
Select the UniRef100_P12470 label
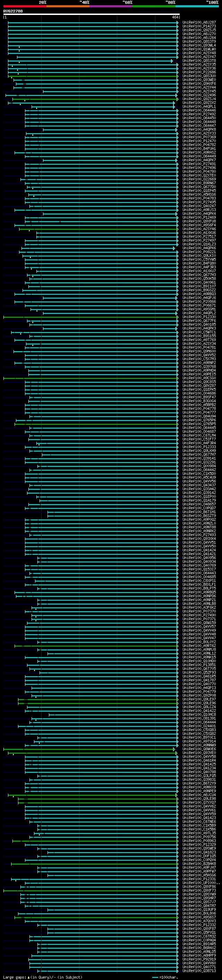click(x=199, y=141)
